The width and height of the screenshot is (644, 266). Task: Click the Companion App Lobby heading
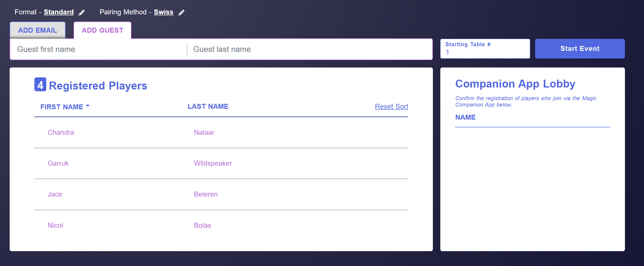(515, 84)
